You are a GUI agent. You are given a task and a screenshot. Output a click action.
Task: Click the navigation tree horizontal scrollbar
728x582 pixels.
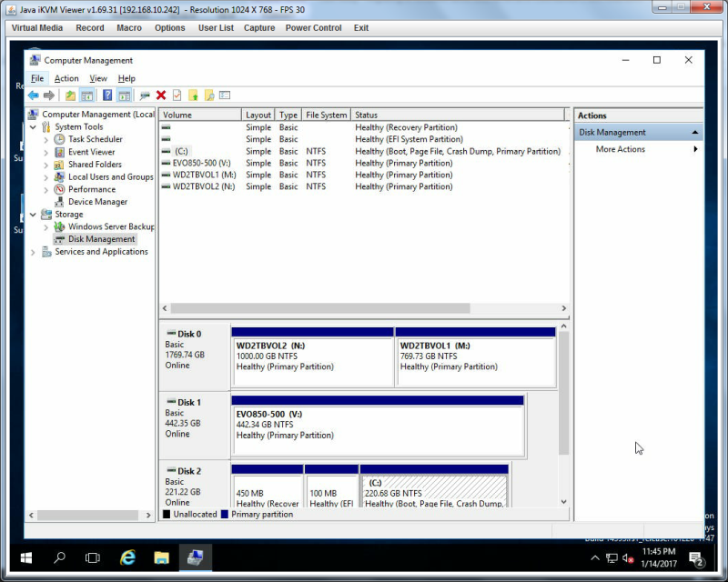tap(87, 516)
